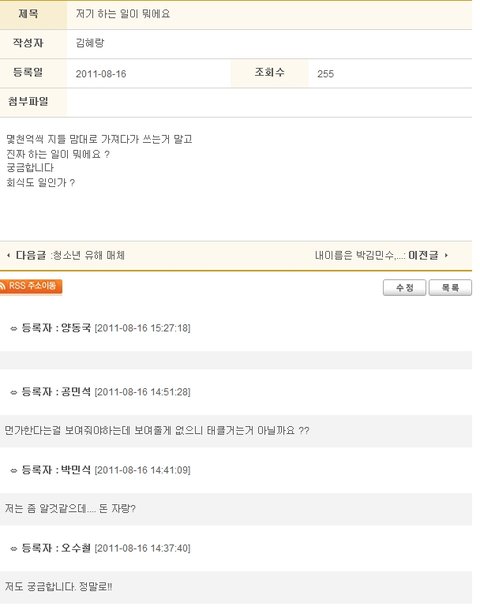Image resolution: width=480 pixels, height=610 pixels.
Task: Click bullet icon next to 박민석 comment
Action: click(14, 471)
